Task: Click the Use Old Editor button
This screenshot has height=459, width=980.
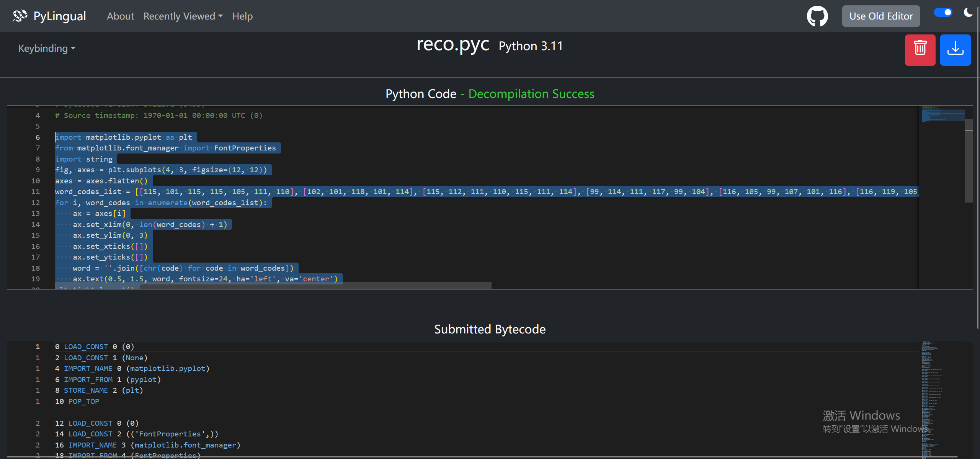Action: tap(881, 16)
